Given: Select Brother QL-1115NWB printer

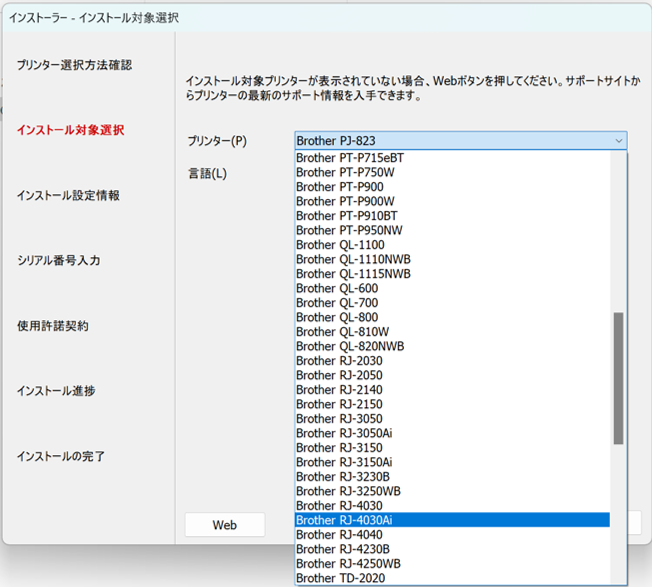Looking at the screenshot, I should coord(452,274).
